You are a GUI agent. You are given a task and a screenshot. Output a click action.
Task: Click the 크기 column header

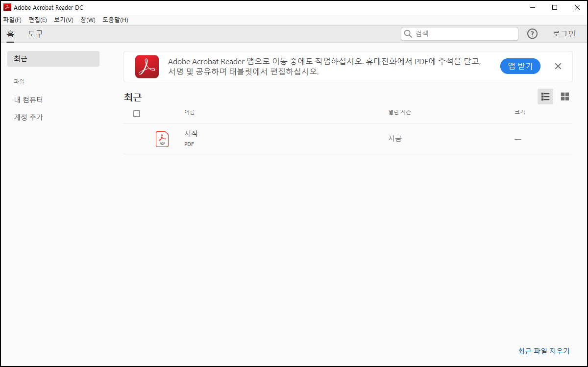coord(519,112)
